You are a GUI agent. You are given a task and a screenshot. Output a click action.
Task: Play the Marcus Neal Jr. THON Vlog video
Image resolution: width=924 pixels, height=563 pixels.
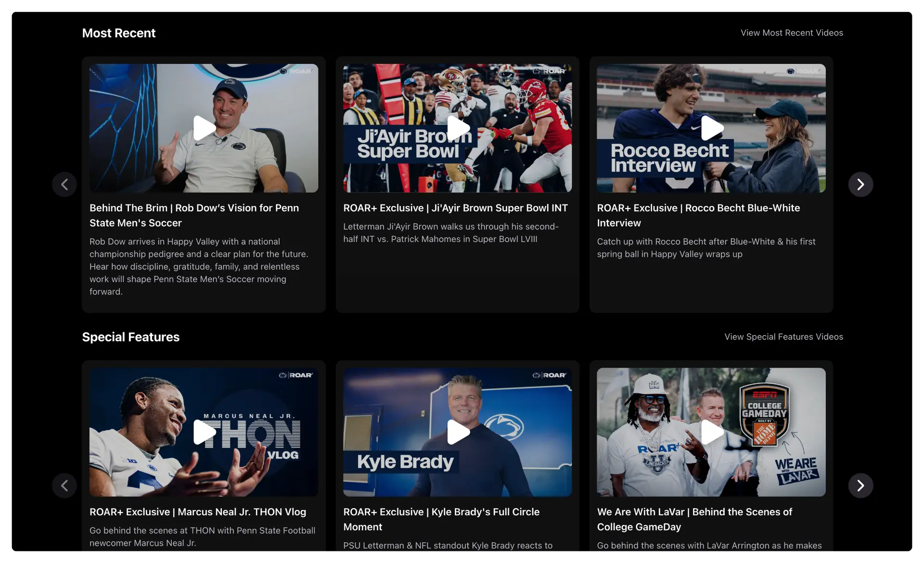(204, 432)
